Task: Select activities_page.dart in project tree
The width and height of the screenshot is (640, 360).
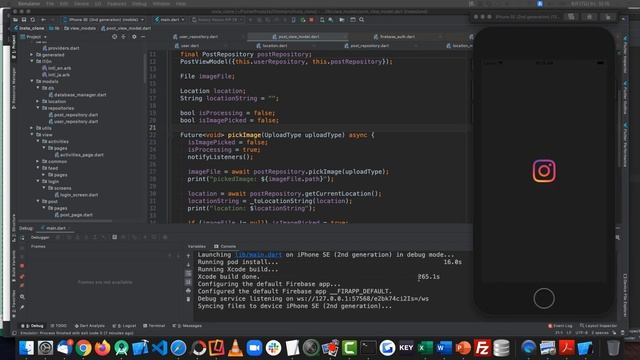Action: point(82,155)
